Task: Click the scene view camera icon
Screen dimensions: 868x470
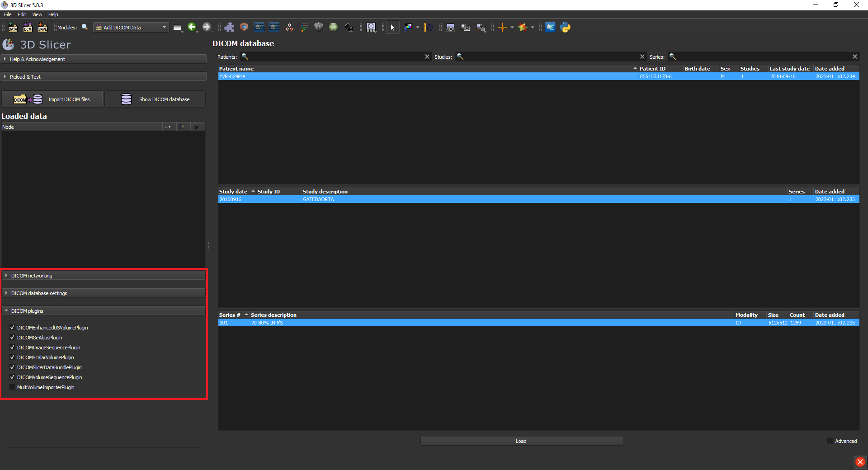Action: 466,27
